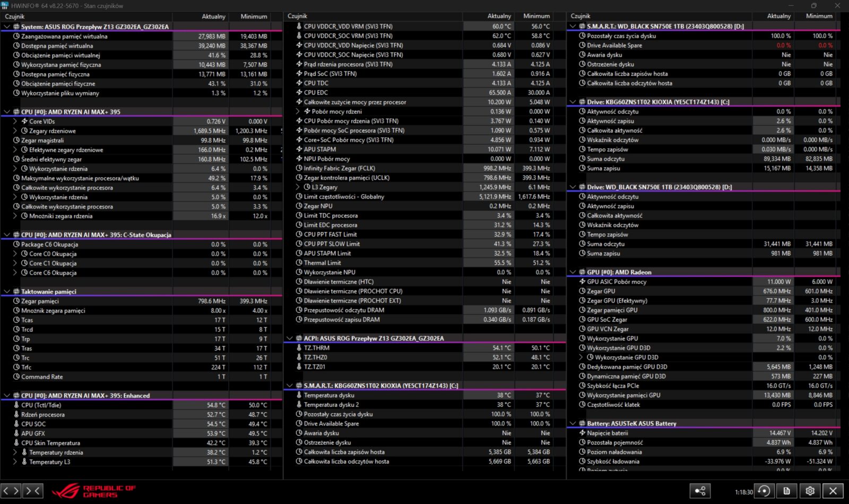
Task: Click the Republic of Gamers logo
Action: 94,491
